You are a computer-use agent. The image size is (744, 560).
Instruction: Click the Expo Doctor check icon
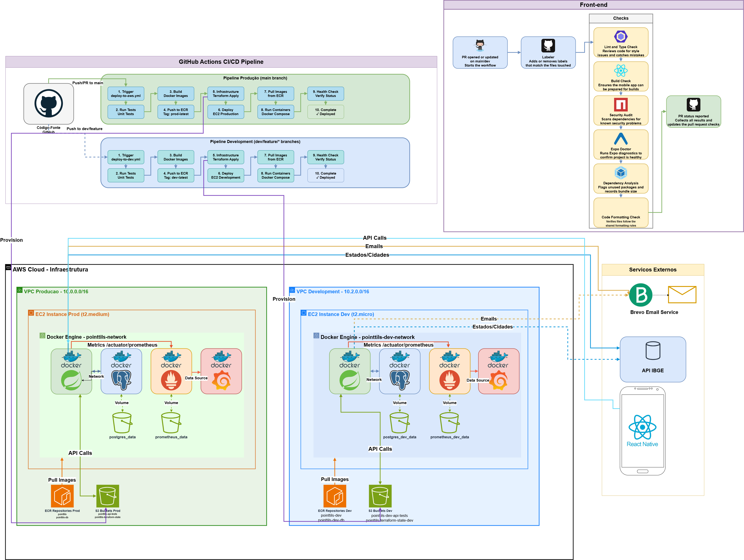point(620,138)
